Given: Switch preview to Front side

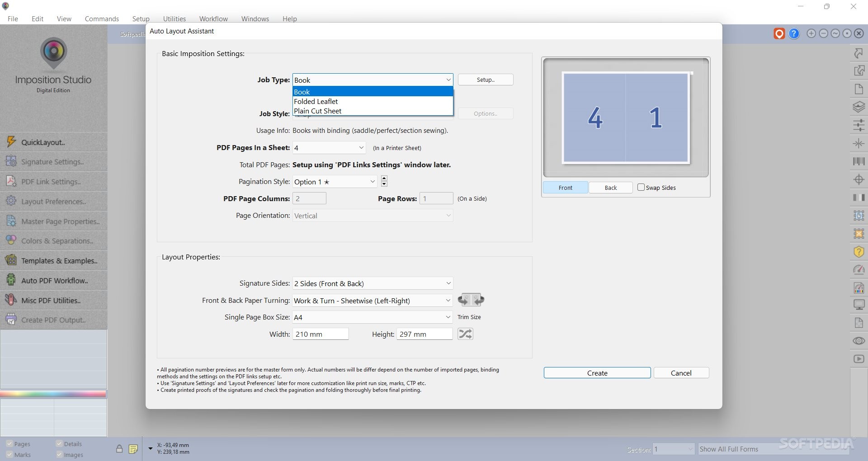Looking at the screenshot, I should (565, 188).
